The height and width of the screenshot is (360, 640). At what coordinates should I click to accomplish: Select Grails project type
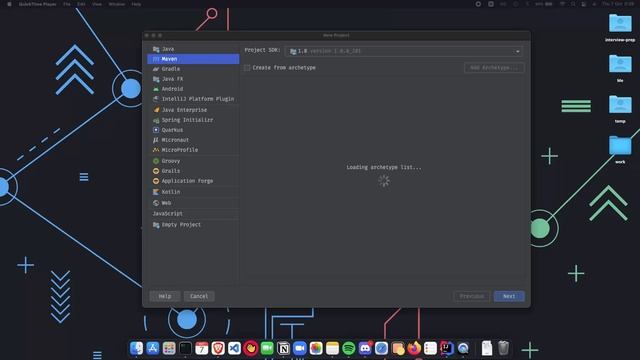pos(193,171)
